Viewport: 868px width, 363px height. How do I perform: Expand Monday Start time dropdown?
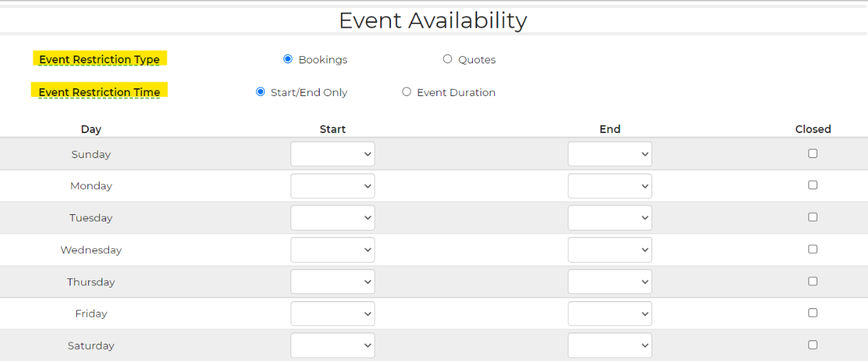[x=333, y=186]
